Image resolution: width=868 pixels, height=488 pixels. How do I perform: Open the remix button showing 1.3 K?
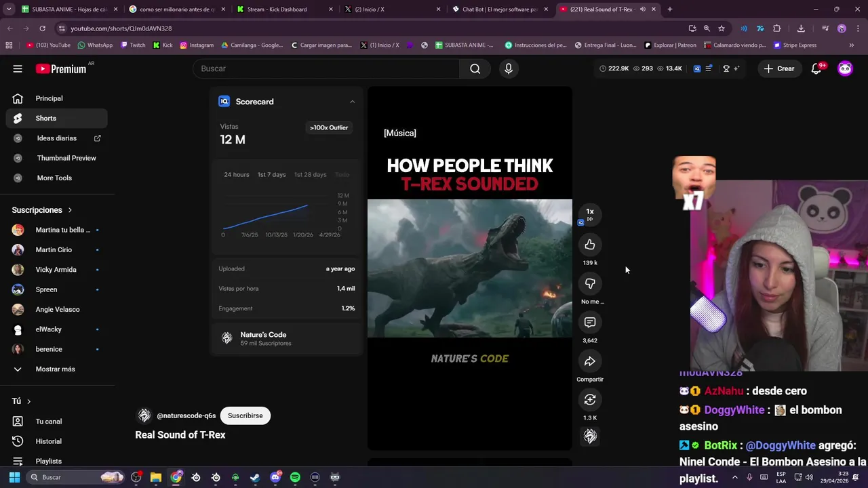click(x=590, y=400)
